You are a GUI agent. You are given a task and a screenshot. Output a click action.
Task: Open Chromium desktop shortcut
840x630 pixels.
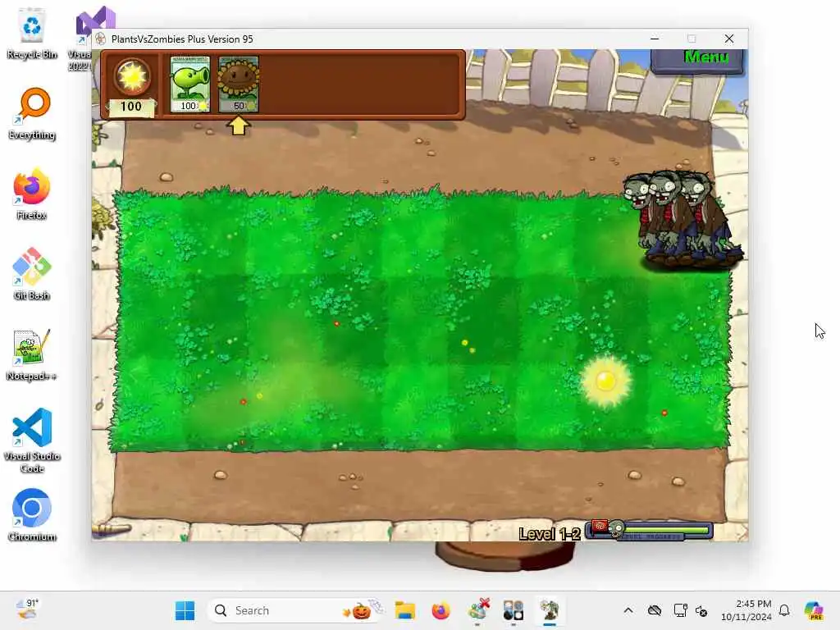(32, 515)
